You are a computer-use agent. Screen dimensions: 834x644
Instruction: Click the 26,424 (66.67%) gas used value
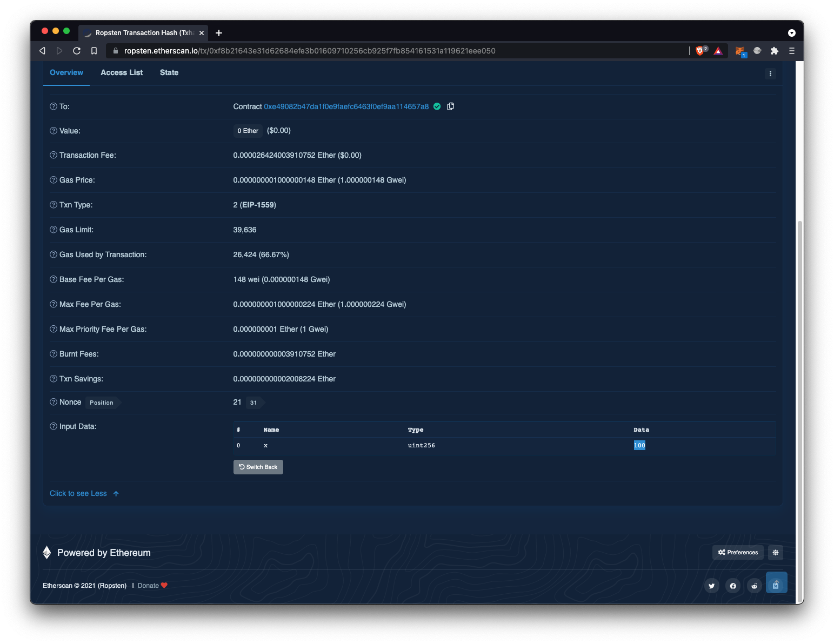261,254
